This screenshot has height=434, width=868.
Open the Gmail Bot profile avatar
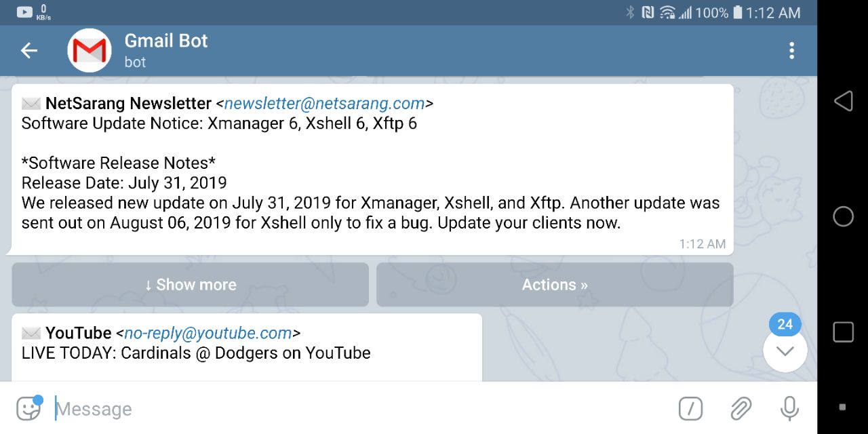(90, 50)
